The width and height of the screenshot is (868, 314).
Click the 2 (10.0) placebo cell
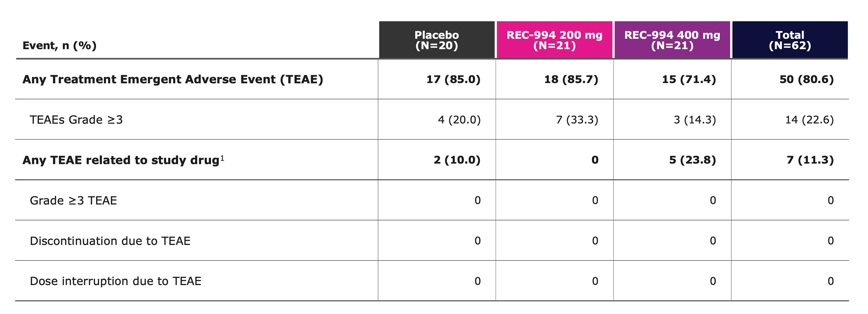457,160
